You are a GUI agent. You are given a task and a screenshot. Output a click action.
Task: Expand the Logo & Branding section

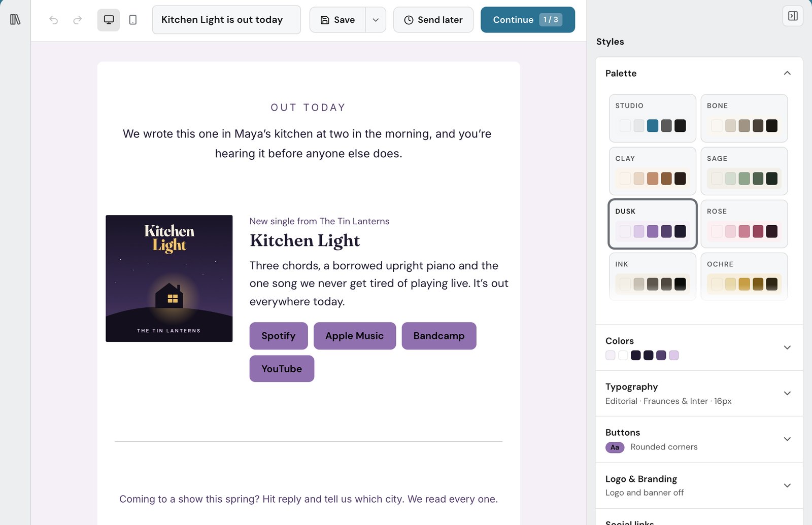point(699,485)
